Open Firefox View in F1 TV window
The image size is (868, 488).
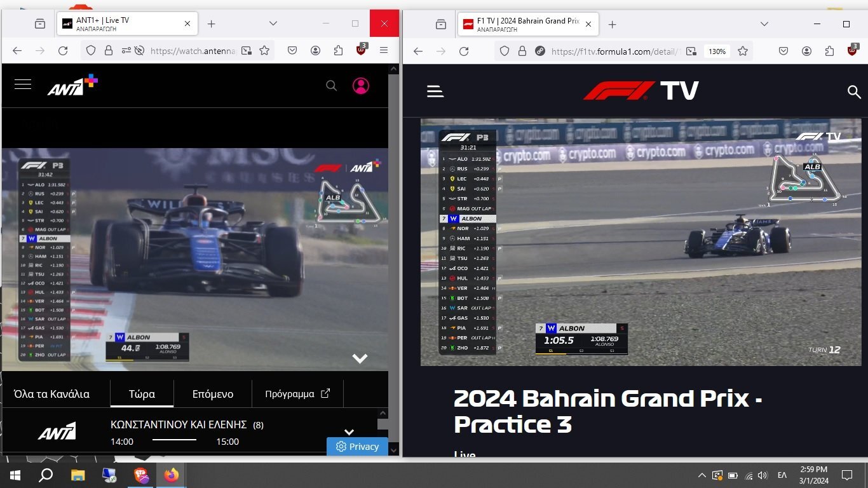(x=441, y=24)
